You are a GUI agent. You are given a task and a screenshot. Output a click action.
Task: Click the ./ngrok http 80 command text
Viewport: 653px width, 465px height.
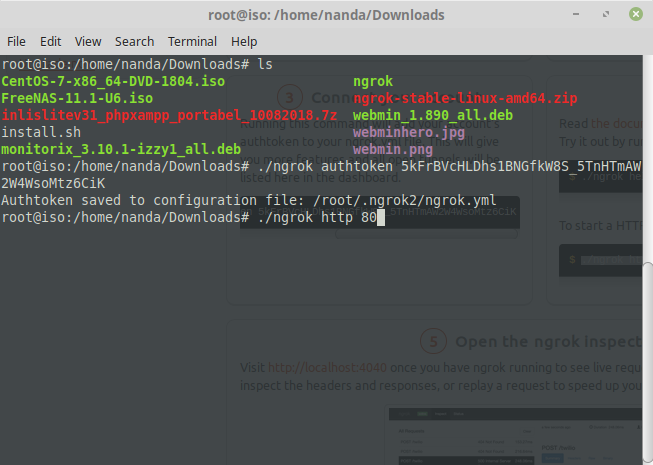[317, 217]
